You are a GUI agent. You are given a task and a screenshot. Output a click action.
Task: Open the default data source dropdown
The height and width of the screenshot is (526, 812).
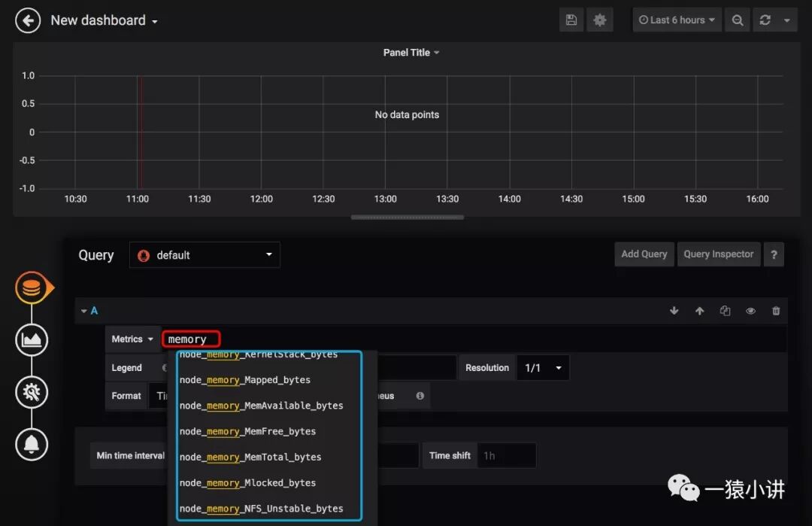pos(205,255)
